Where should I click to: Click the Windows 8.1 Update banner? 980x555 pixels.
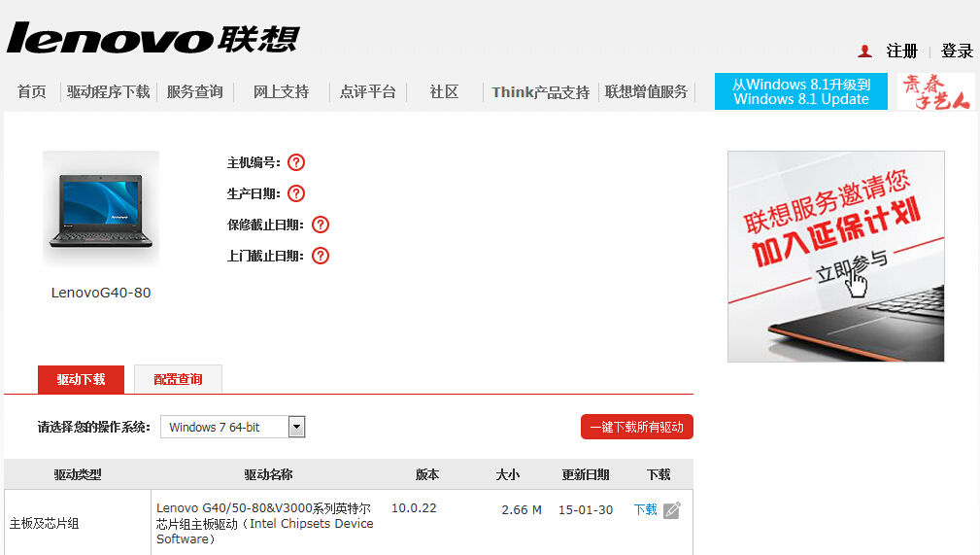point(801,91)
